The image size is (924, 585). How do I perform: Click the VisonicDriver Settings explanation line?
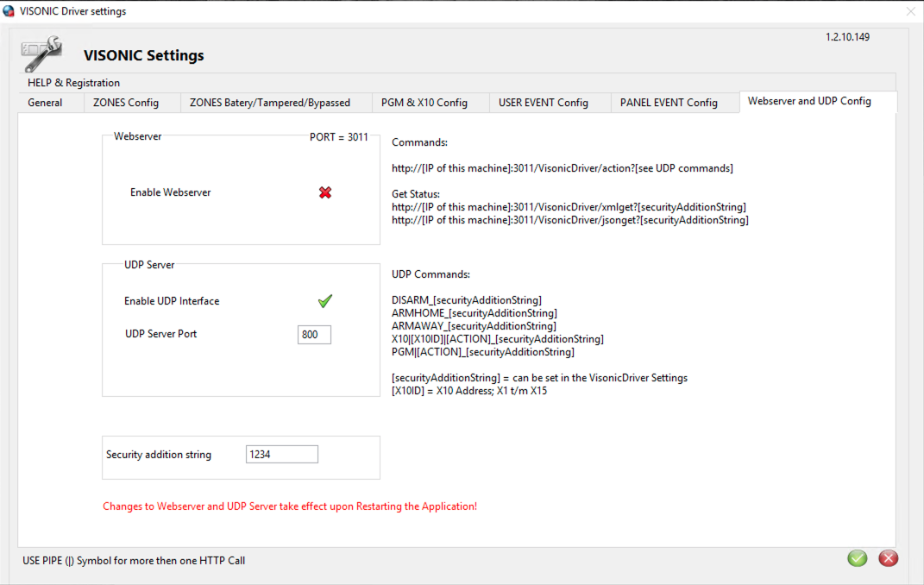pos(540,378)
